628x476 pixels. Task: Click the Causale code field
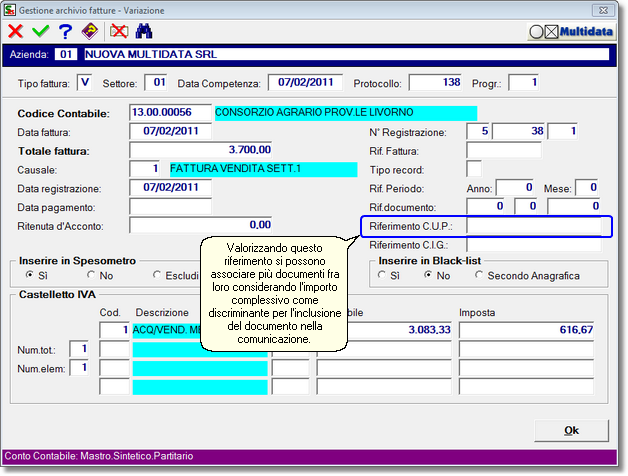[145, 169]
